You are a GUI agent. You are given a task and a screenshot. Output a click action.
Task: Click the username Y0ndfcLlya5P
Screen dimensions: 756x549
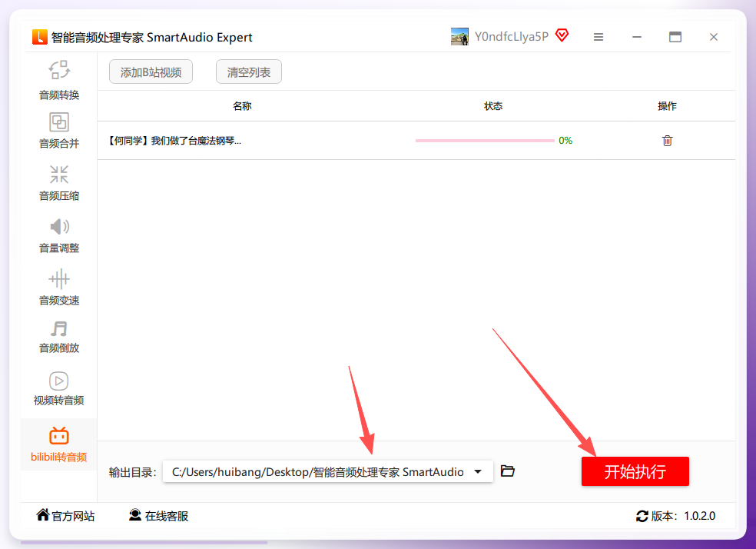point(512,37)
